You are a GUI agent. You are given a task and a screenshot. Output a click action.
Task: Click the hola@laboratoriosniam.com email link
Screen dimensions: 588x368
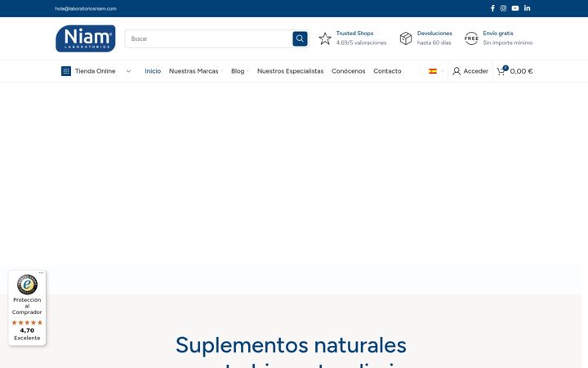[x=86, y=9]
